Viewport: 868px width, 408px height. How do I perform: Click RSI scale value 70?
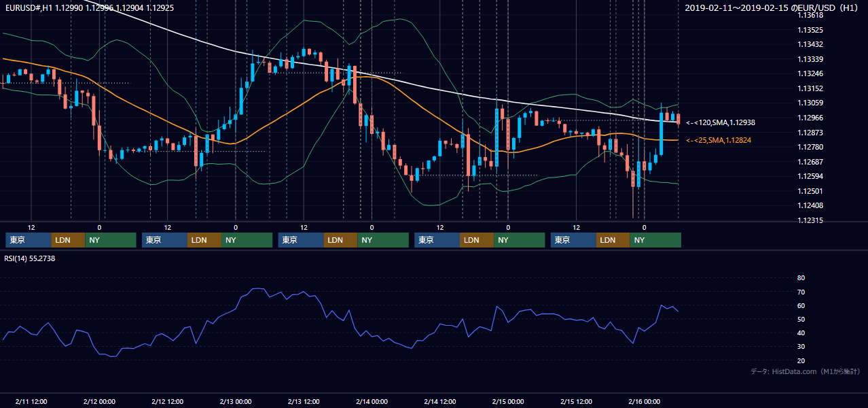click(x=801, y=292)
